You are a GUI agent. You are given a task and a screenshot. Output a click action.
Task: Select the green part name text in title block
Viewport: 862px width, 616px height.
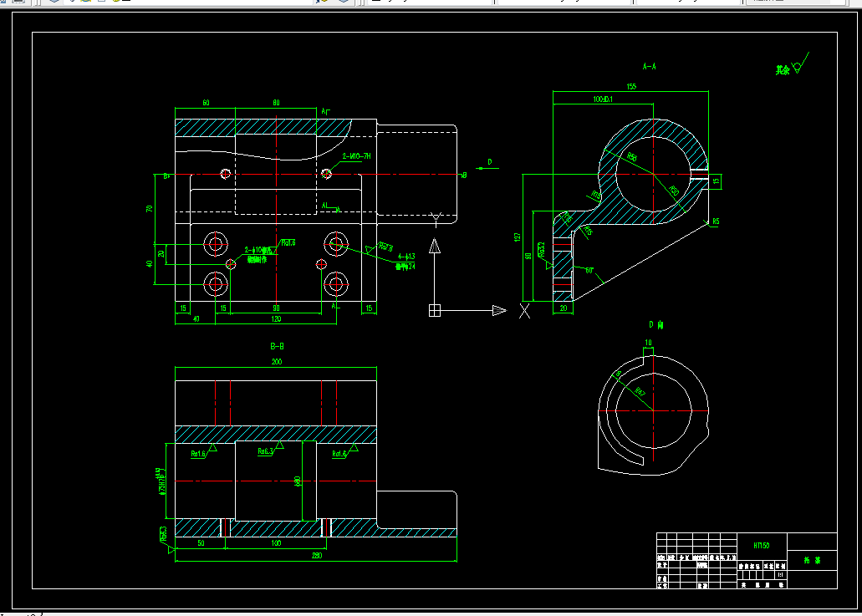pyautogui.click(x=812, y=561)
